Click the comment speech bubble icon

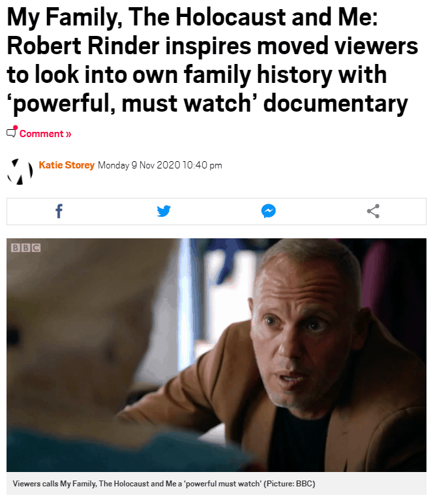point(11,133)
